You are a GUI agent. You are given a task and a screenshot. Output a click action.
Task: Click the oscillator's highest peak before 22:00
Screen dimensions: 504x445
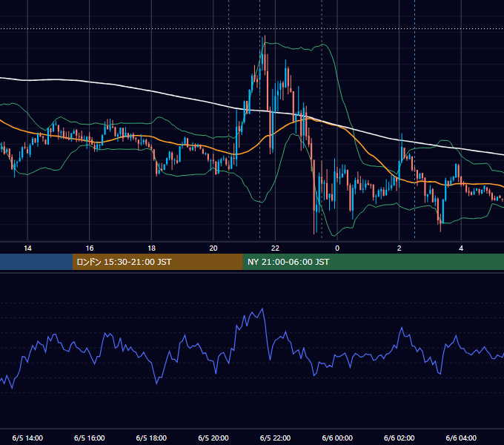pyautogui.click(x=263, y=309)
